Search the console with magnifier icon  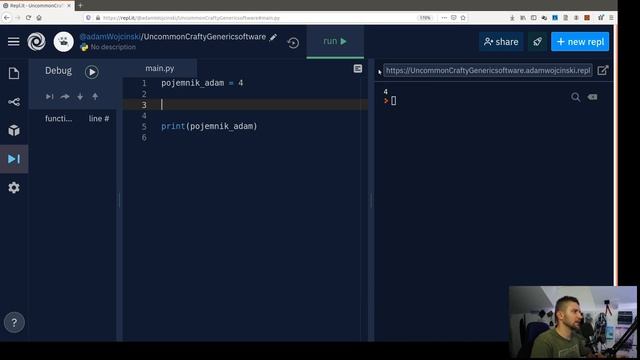coord(576,97)
